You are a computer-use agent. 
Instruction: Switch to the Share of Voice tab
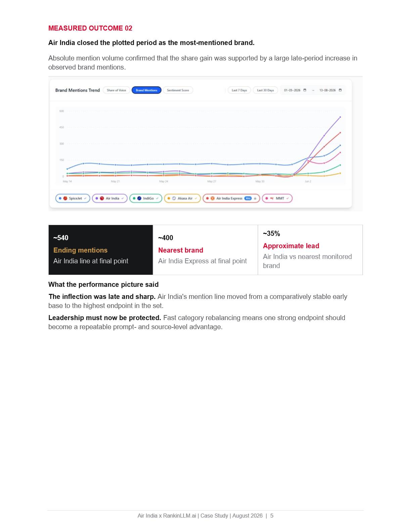click(117, 90)
